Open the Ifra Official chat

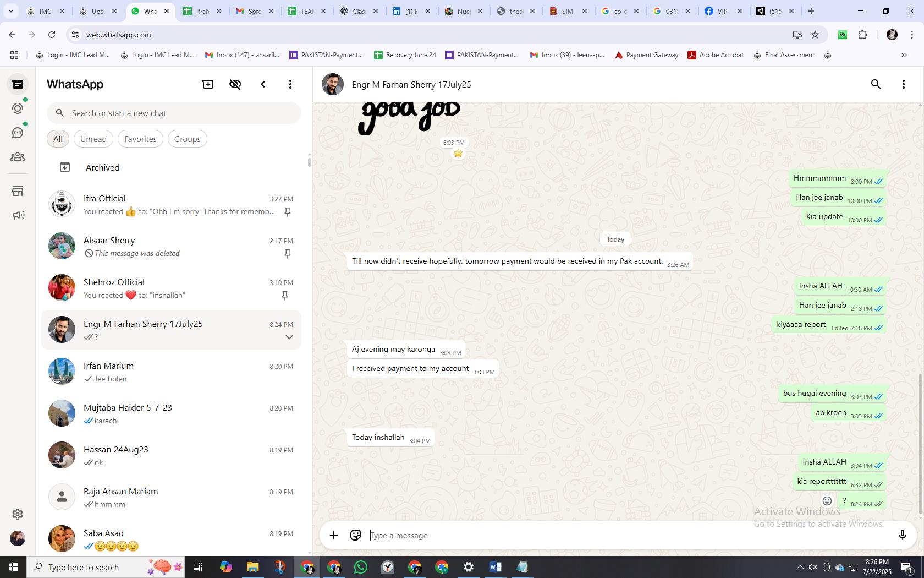point(172,204)
